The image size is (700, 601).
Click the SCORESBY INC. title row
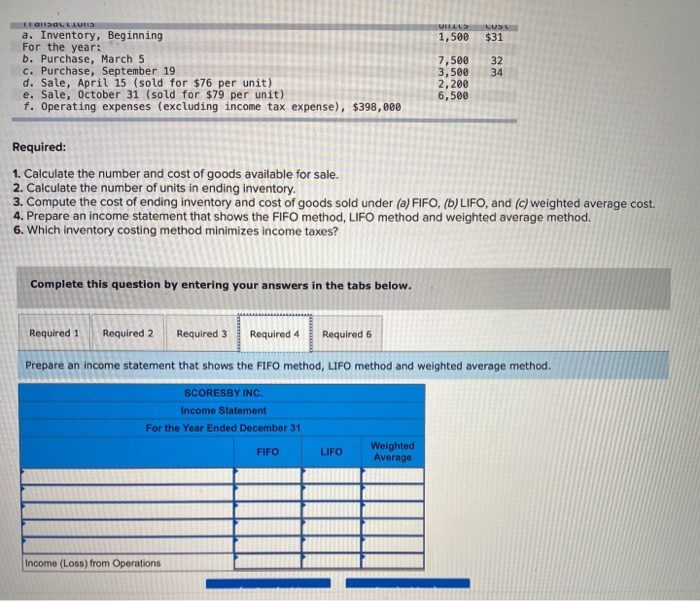(x=223, y=393)
